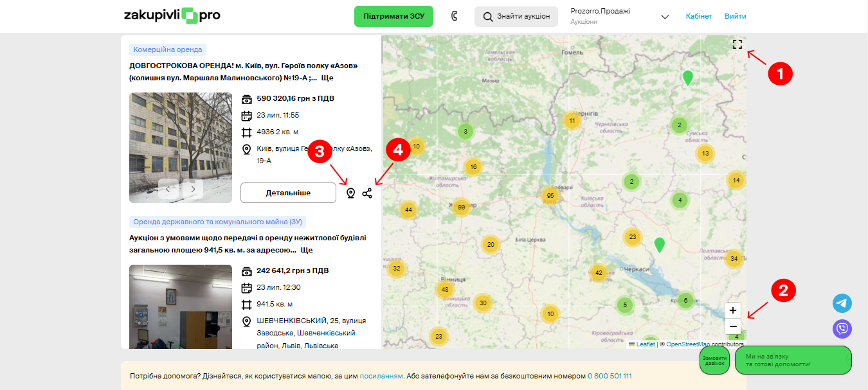The height and width of the screenshot is (390, 868).
Task: Open the Кабінет menu link
Action: (699, 16)
